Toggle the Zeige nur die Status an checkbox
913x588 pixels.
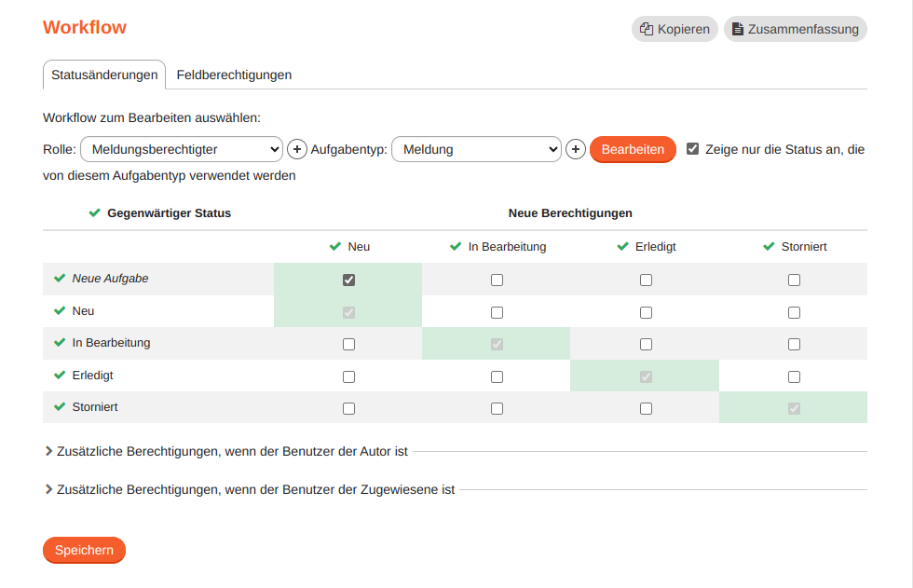693,146
